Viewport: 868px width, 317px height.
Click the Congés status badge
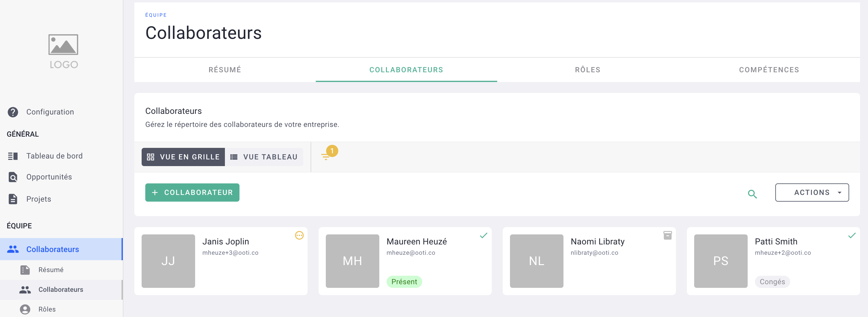pyautogui.click(x=772, y=282)
